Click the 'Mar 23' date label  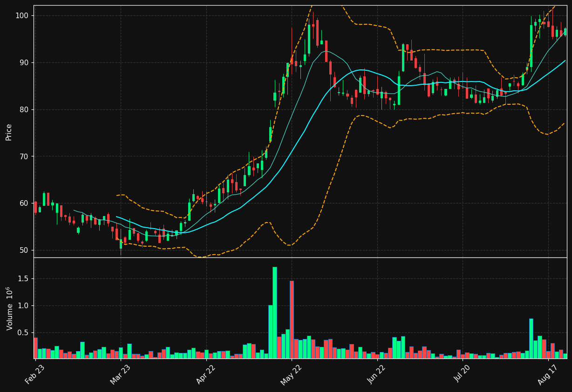pos(120,375)
